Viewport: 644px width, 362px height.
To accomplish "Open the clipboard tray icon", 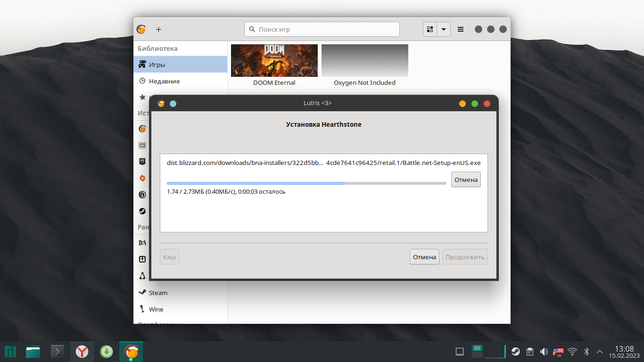I will coord(530,352).
